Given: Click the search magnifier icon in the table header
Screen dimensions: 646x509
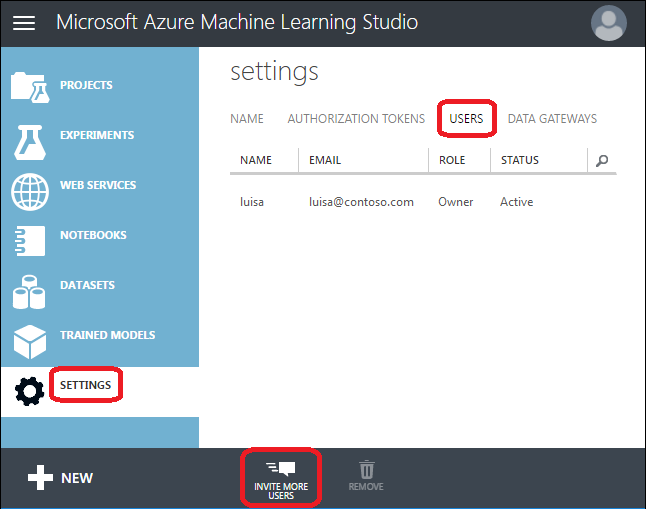Looking at the screenshot, I should [602, 160].
